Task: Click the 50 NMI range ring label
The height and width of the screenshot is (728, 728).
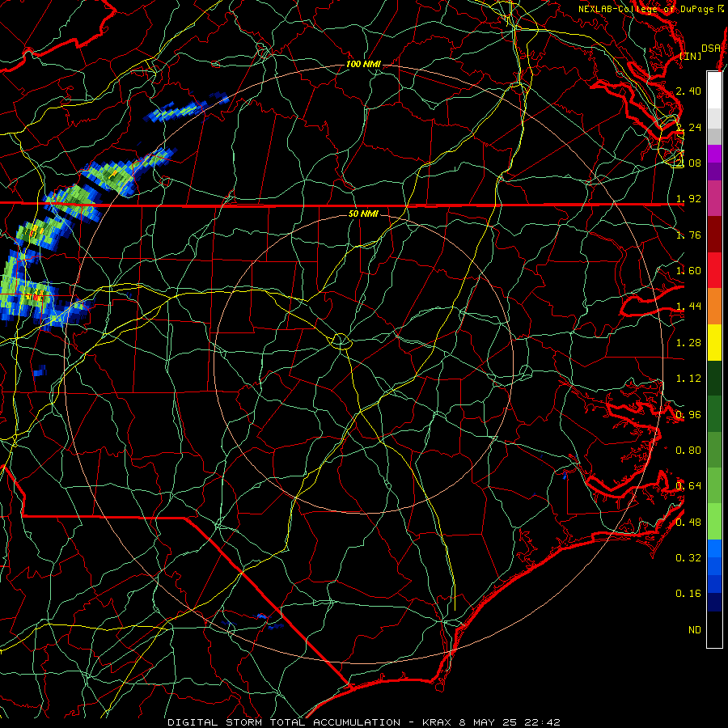Action: pyautogui.click(x=363, y=214)
